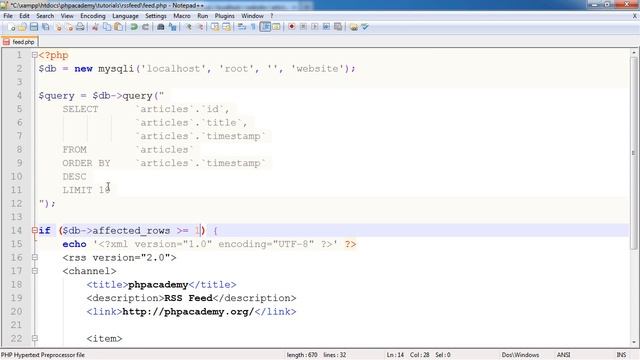Collapse the item fold marker on line 22
Viewport: 640px width, 360px height.
pos(35,338)
